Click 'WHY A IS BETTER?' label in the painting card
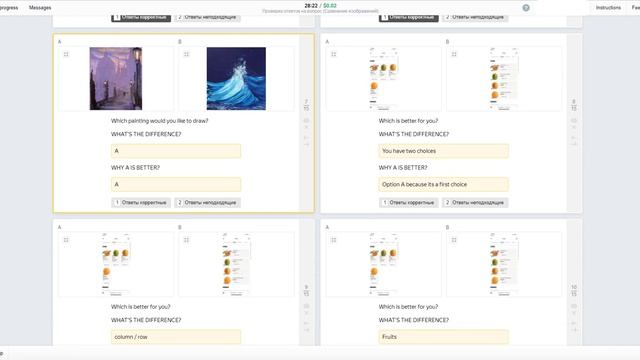The image size is (640, 360). pos(135,168)
